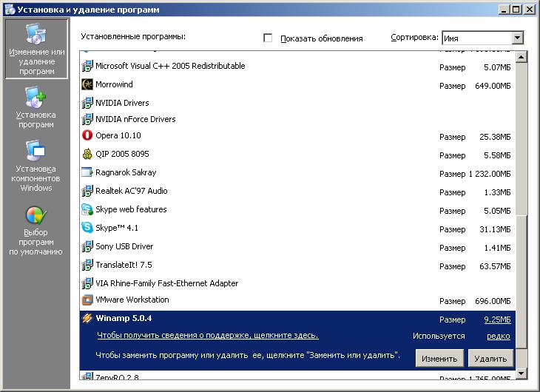Select the Realtek AC'97 Audio text
This screenshot has height=392, width=540.
point(131,191)
